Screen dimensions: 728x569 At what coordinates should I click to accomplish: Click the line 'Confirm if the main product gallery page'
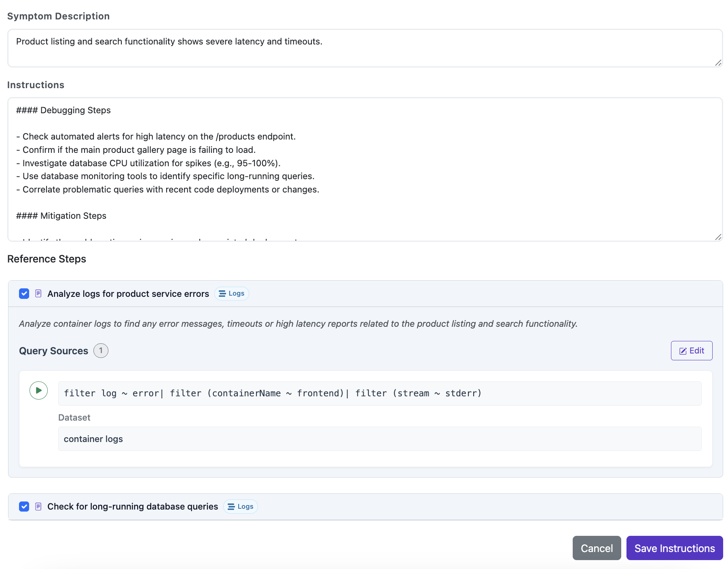tap(136, 150)
